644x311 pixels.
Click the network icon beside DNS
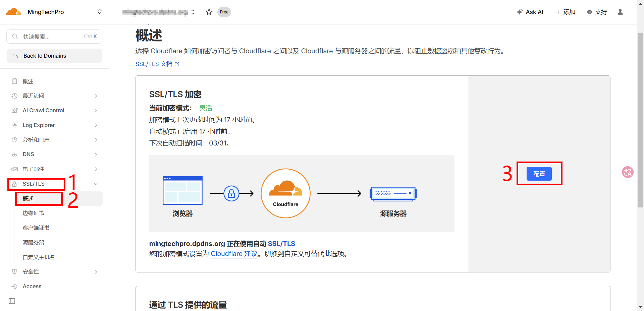pyautogui.click(x=14, y=154)
